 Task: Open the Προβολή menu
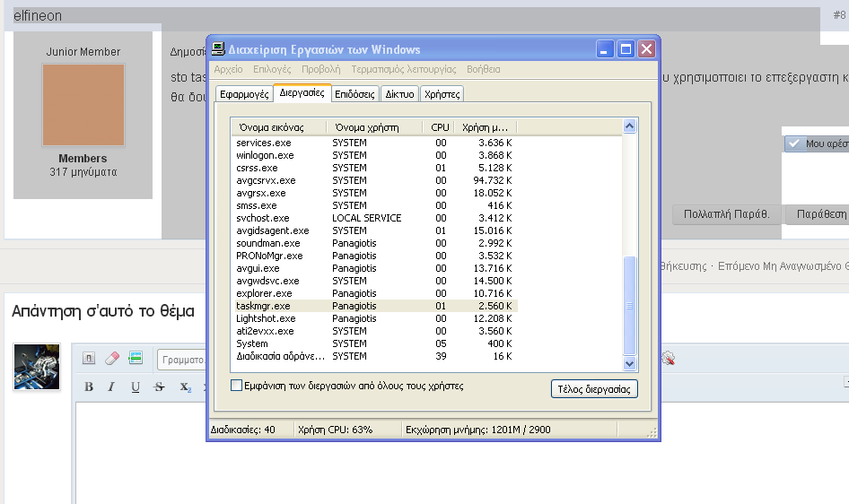pyautogui.click(x=321, y=69)
